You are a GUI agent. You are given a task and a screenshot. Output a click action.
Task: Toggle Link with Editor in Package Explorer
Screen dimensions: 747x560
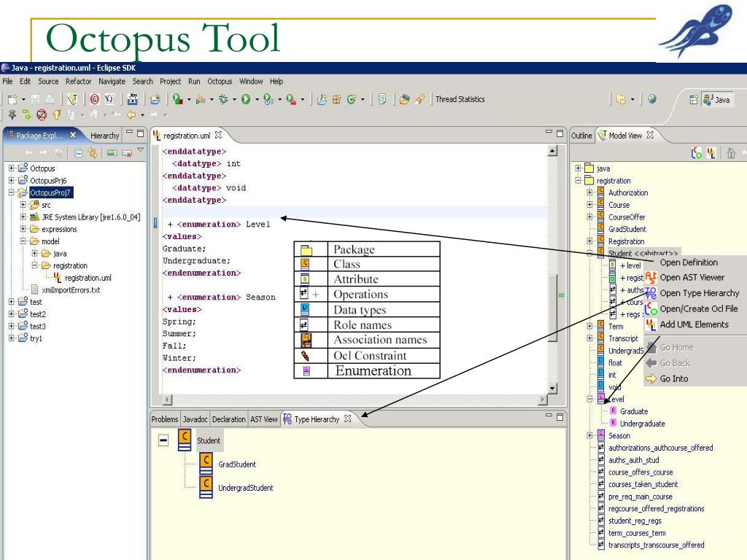(x=93, y=153)
